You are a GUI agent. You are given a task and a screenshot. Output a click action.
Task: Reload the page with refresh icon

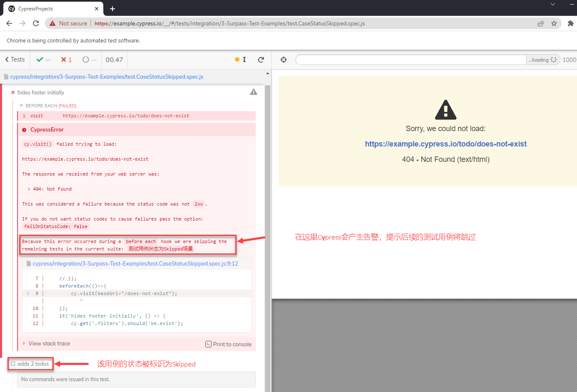pos(36,23)
